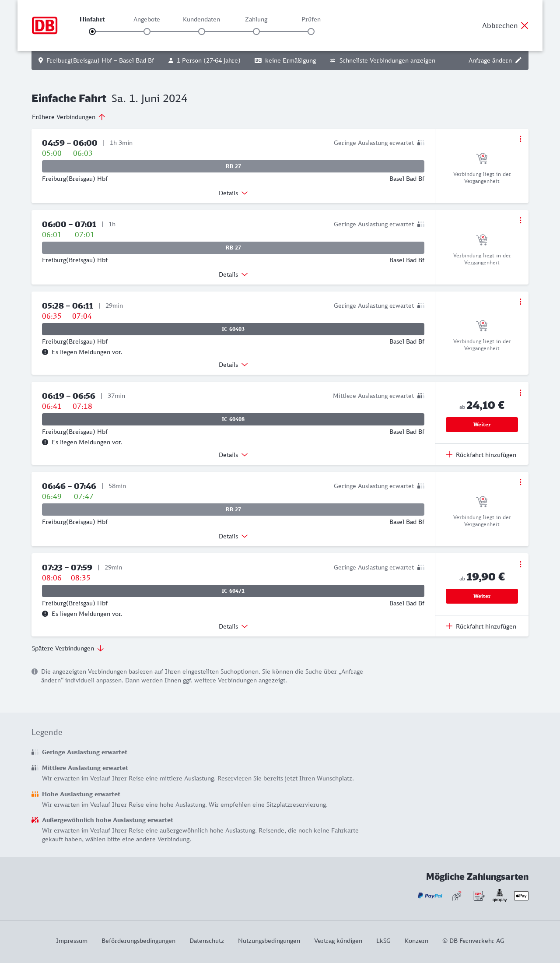Click the DB logo
Image resolution: width=560 pixels, height=963 pixels.
point(45,25)
